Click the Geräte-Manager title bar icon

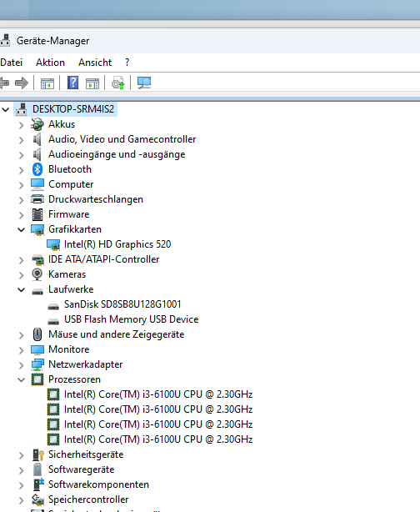pos(4,41)
